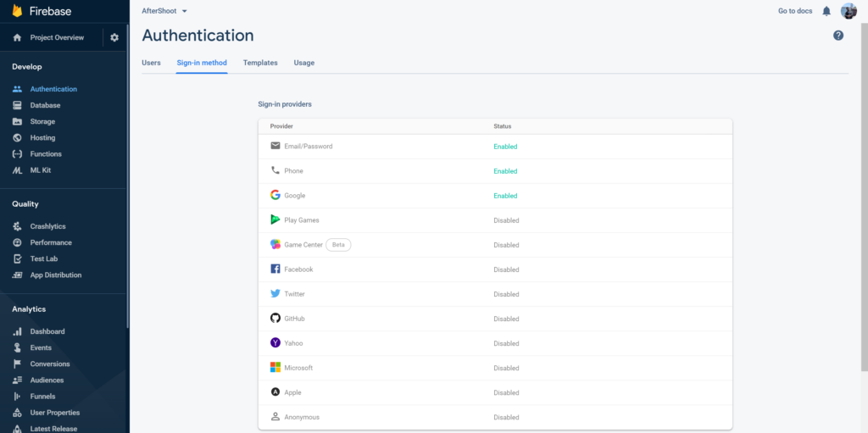Select the Storage folder icon

click(x=17, y=122)
